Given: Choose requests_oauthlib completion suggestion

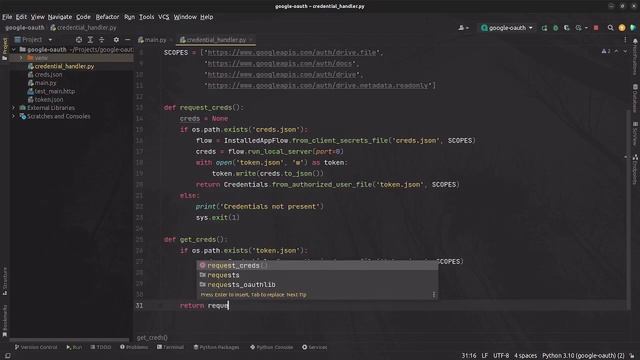Looking at the screenshot, I should pyautogui.click(x=318, y=284).
